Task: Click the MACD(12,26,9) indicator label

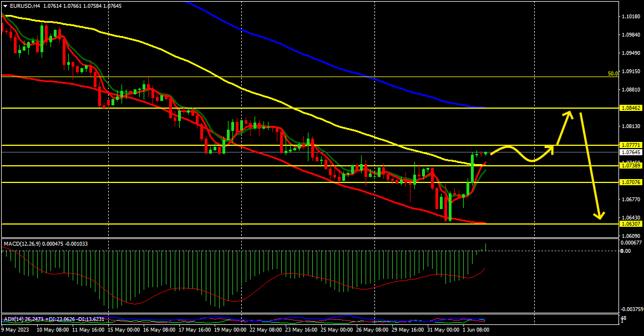Action: 45,243
